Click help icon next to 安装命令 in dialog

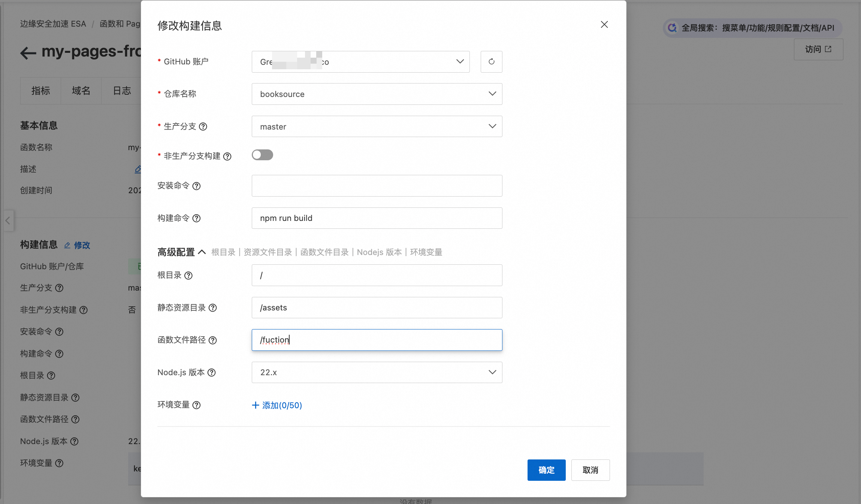pyautogui.click(x=196, y=186)
